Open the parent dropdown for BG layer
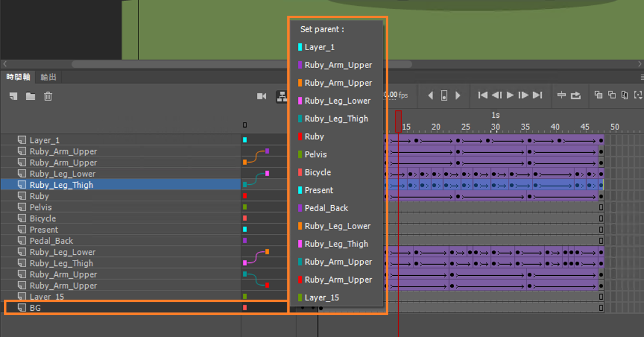This screenshot has width=644, height=337. pos(245,307)
